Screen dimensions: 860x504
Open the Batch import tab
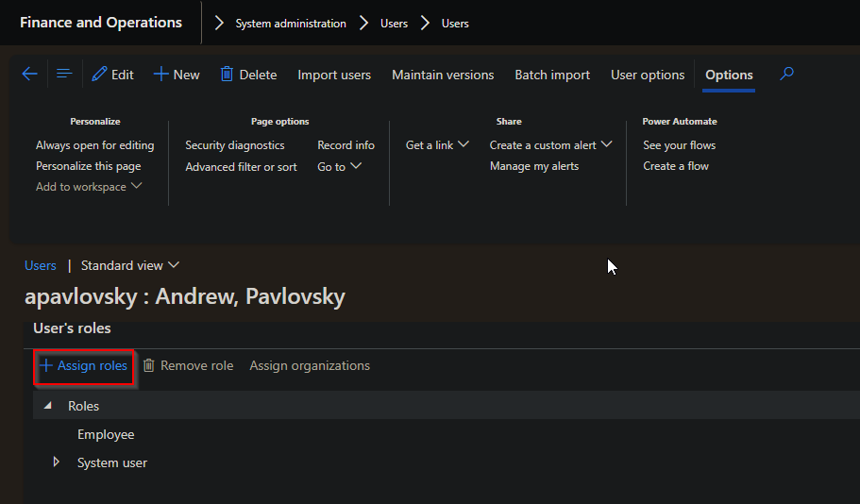[x=552, y=75]
